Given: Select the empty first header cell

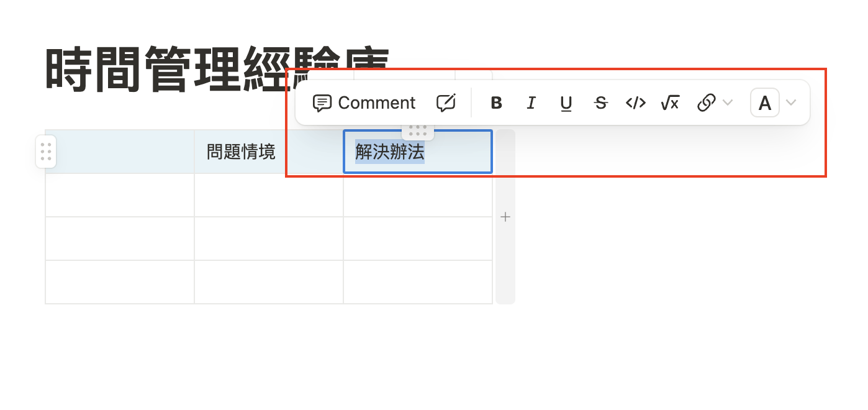Looking at the screenshot, I should [120, 152].
